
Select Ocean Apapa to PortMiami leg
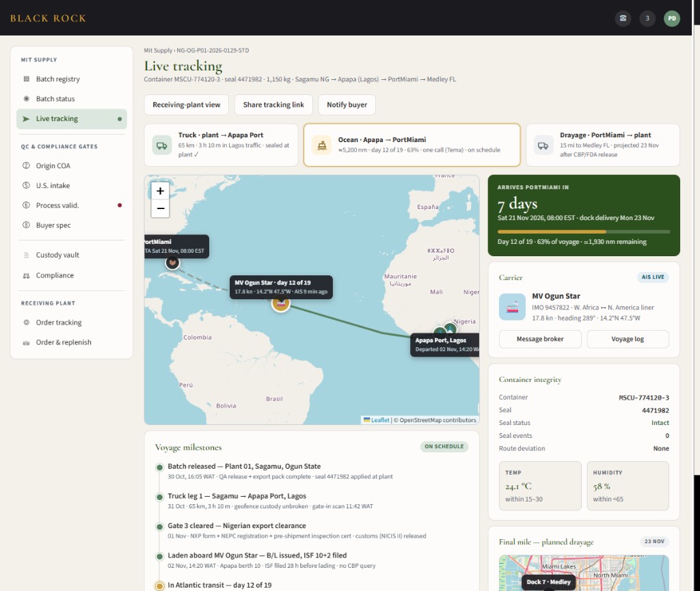tap(412, 145)
